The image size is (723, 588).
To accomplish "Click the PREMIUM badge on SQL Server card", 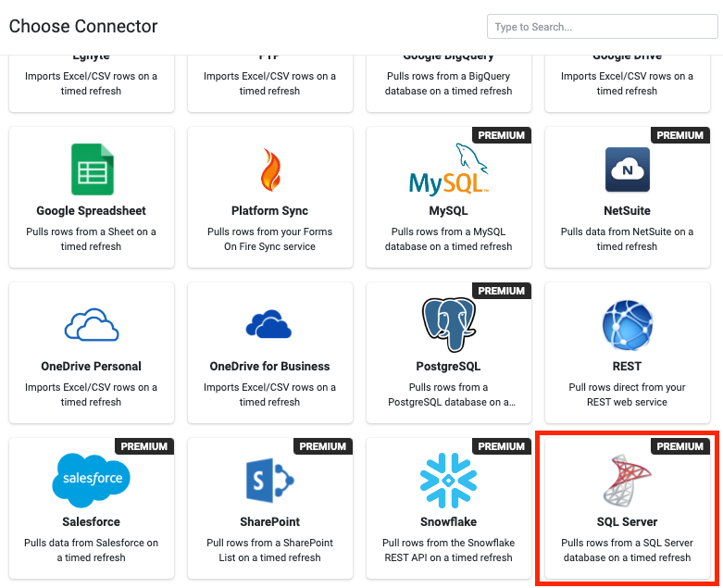I will pos(680,446).
